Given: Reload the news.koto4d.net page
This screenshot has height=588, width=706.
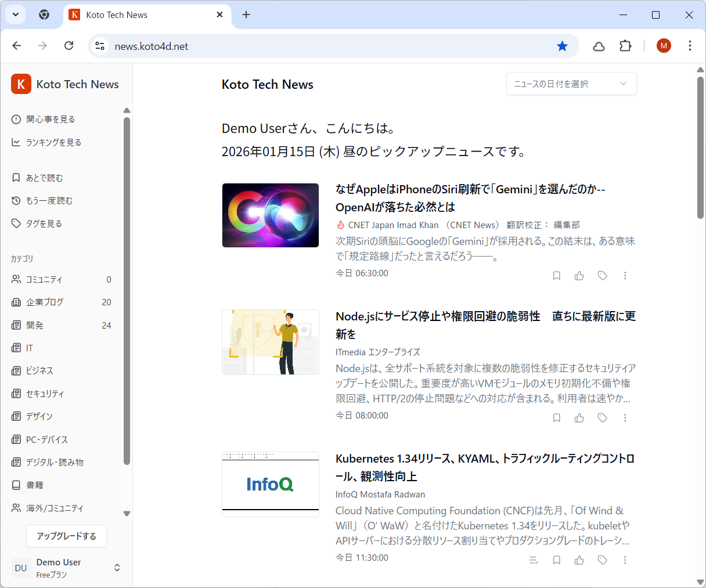Looking at the screenshot, I should tap(69, 46).
